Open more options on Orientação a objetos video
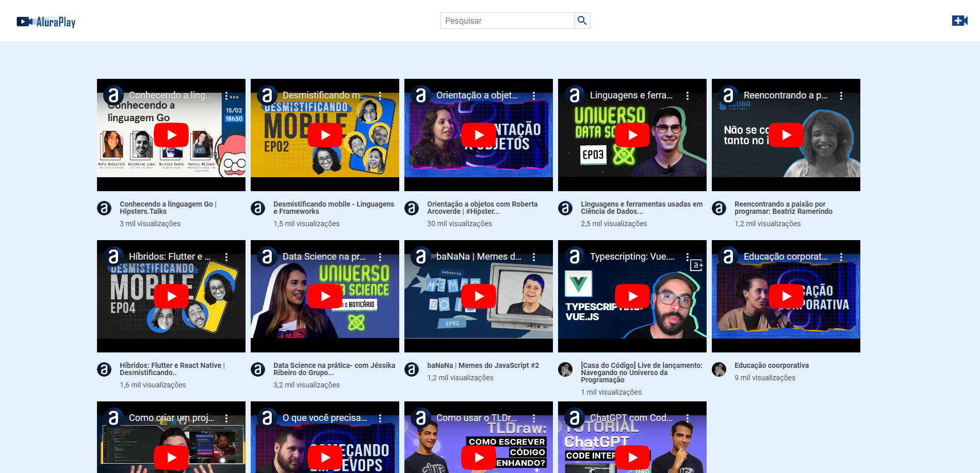The width and height of the screenshot is (980, 473). 534,96
